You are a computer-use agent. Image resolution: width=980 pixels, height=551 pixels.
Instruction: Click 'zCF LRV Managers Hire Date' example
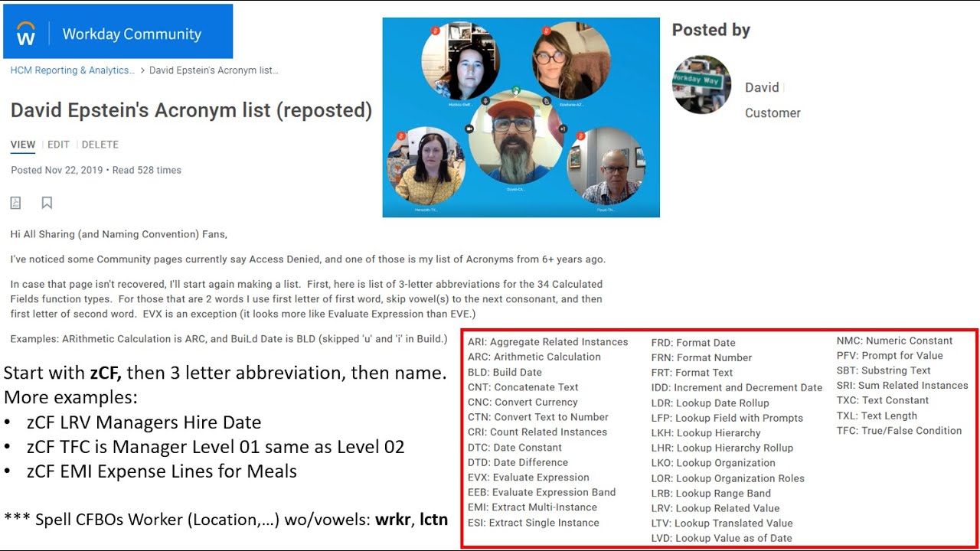(x=144, y=422)
